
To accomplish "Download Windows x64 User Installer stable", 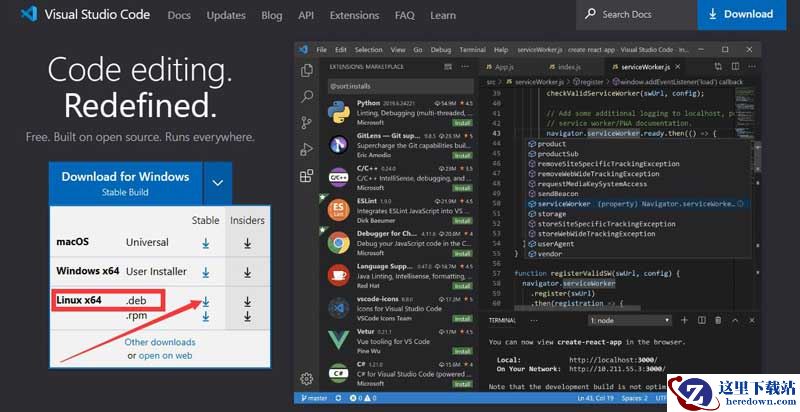I will point(206,272).
